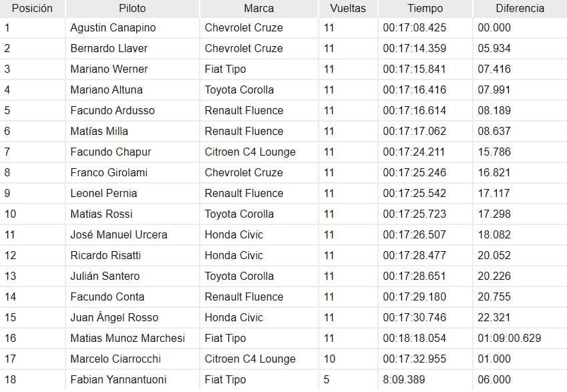Click the Matias Rossi pilot cell

coord(132,214)
